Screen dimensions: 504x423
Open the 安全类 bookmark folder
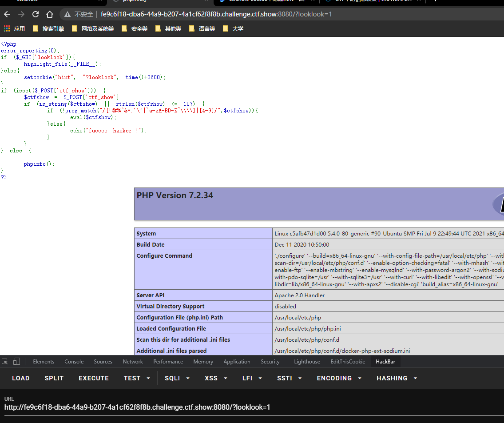[135, 28]
